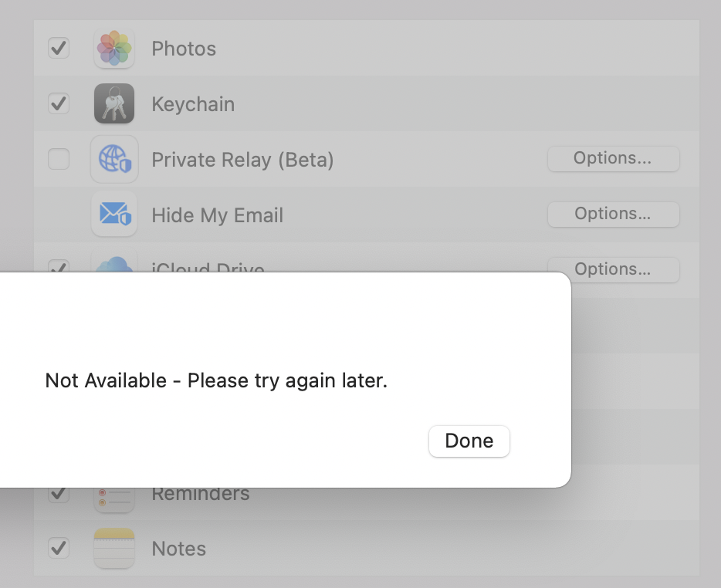Select the Hide My Email envelope icon
This screenshot has height=588, width=721.
[x=114, y=215]
